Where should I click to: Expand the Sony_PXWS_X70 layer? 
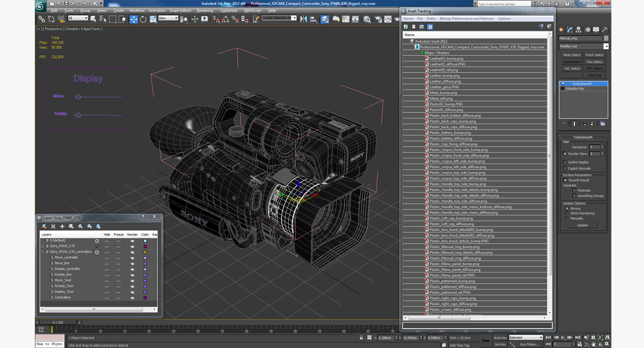(43, 246)
